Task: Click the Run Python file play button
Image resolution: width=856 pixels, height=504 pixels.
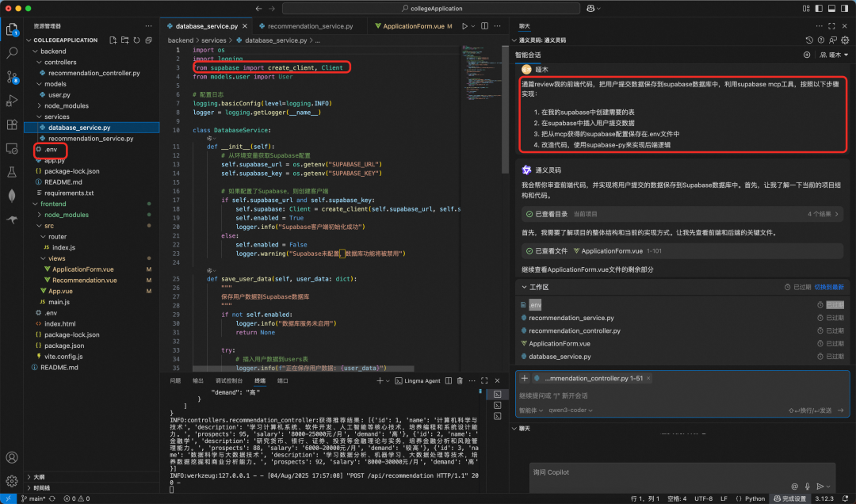Action: coord(464,26)
